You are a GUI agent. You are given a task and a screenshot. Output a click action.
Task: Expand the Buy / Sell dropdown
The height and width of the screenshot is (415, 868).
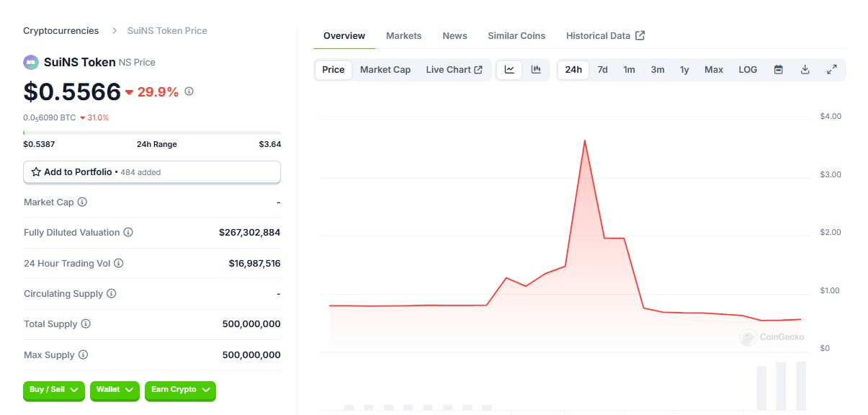pos(54,390)
